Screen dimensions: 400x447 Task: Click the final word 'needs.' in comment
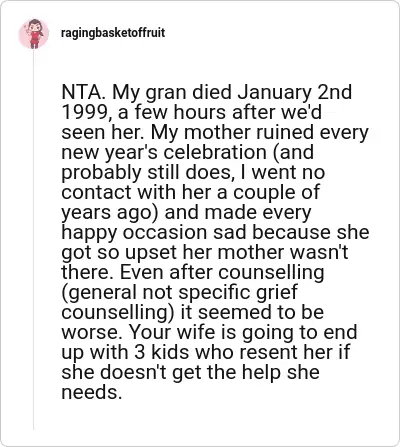[x=91, y=393]
